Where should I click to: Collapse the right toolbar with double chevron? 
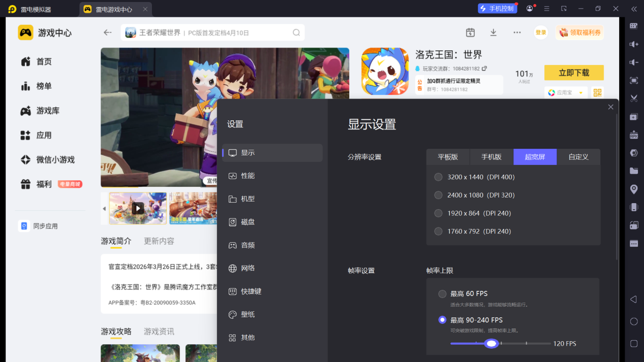(634, 9)
